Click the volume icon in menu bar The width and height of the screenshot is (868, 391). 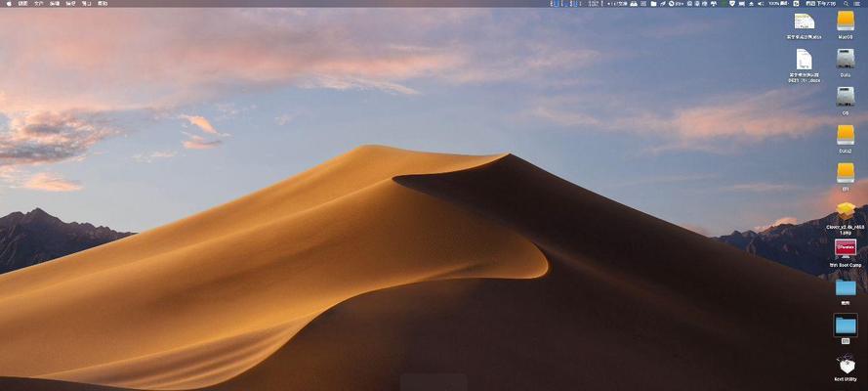(760, 3)
